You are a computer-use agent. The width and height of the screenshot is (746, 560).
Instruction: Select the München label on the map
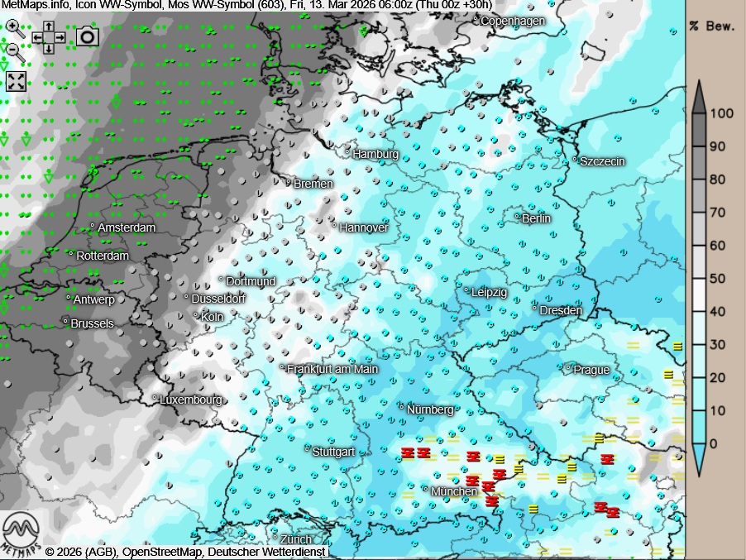coord(454,491)
